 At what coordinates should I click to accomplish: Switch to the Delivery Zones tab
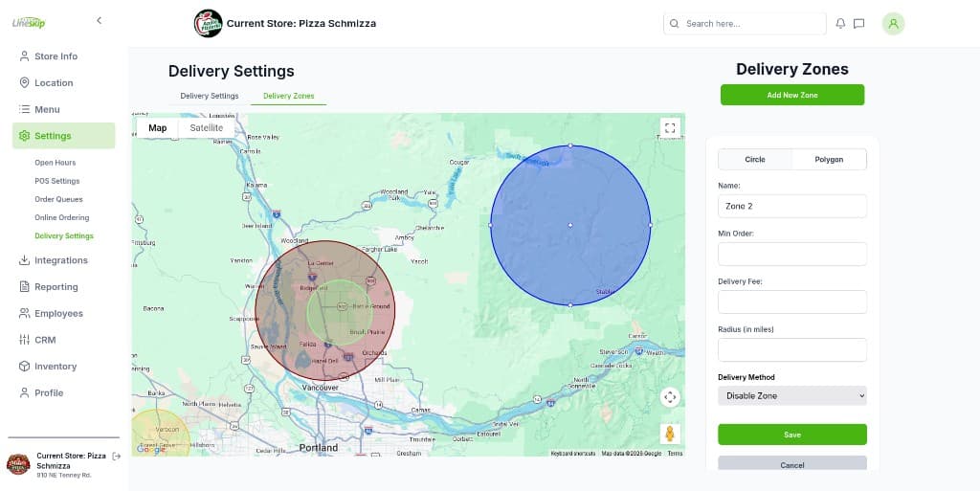point(289,97)
